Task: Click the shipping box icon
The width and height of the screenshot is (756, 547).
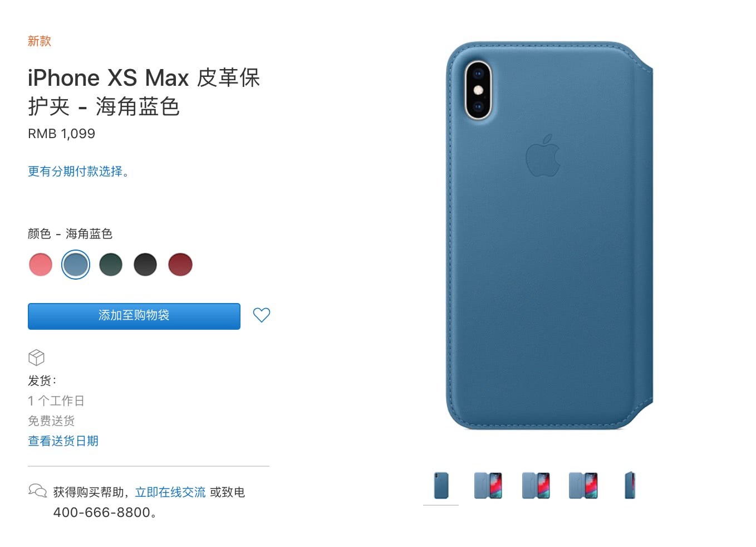Action: (x=36, y=357)
